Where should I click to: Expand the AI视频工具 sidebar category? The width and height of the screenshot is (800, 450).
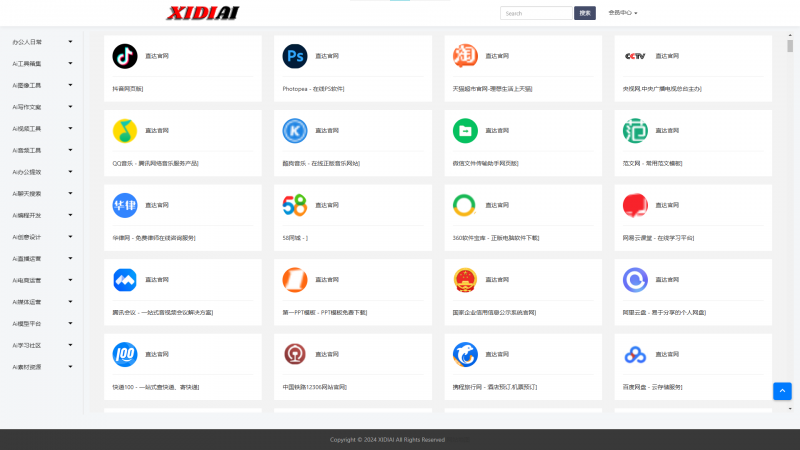coord(42,129)
